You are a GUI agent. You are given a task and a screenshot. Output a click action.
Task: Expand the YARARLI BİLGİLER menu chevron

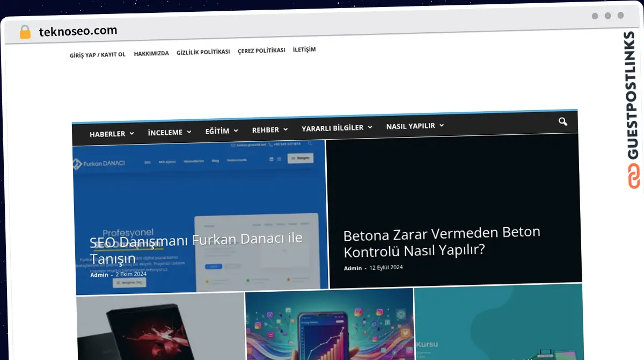tap(370, 127)
